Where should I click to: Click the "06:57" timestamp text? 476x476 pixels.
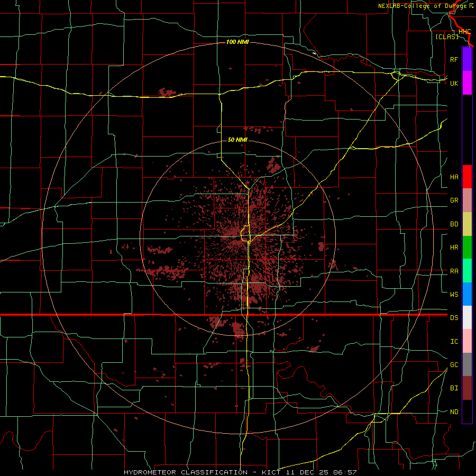[344, 472]
